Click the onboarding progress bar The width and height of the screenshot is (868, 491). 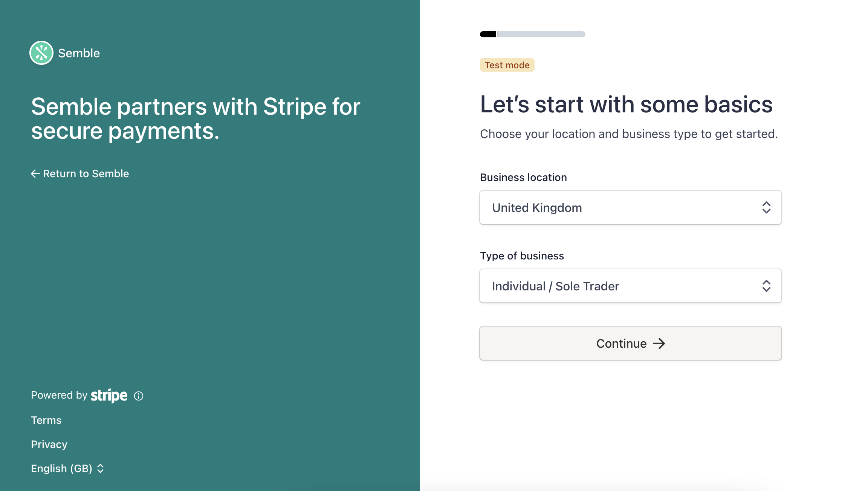point(532,34)
